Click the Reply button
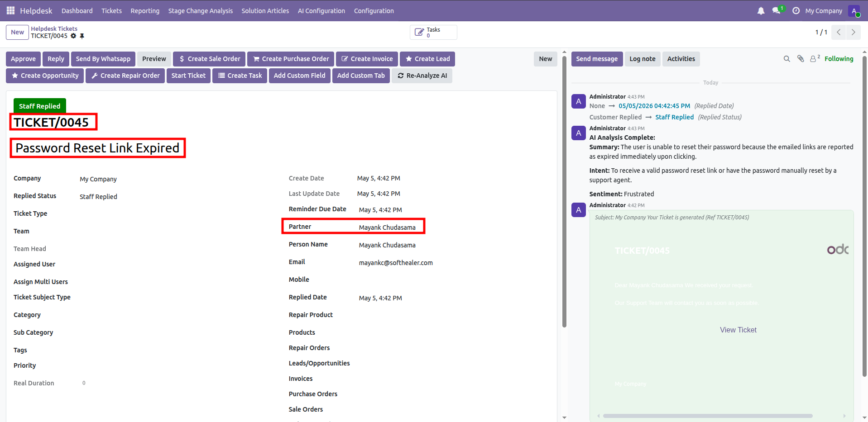Image resolution: width=868 pixels, height=422 pixels. click(56, 59)
